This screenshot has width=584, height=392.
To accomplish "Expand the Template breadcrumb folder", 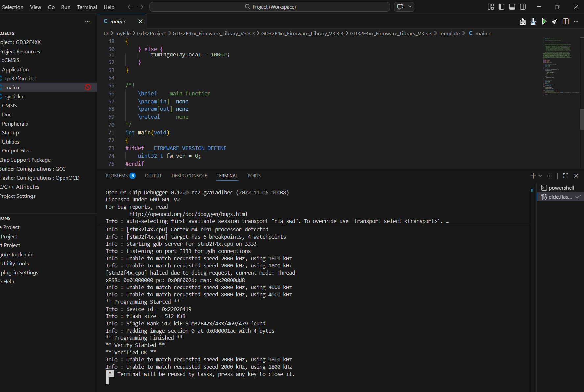I will 449,33.
